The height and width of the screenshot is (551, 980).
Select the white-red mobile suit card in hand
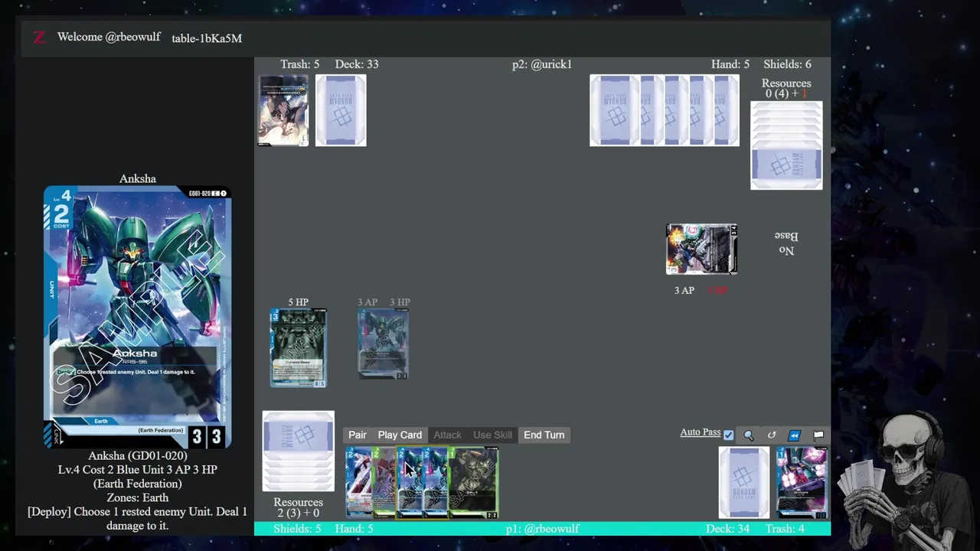coord(358,483)
